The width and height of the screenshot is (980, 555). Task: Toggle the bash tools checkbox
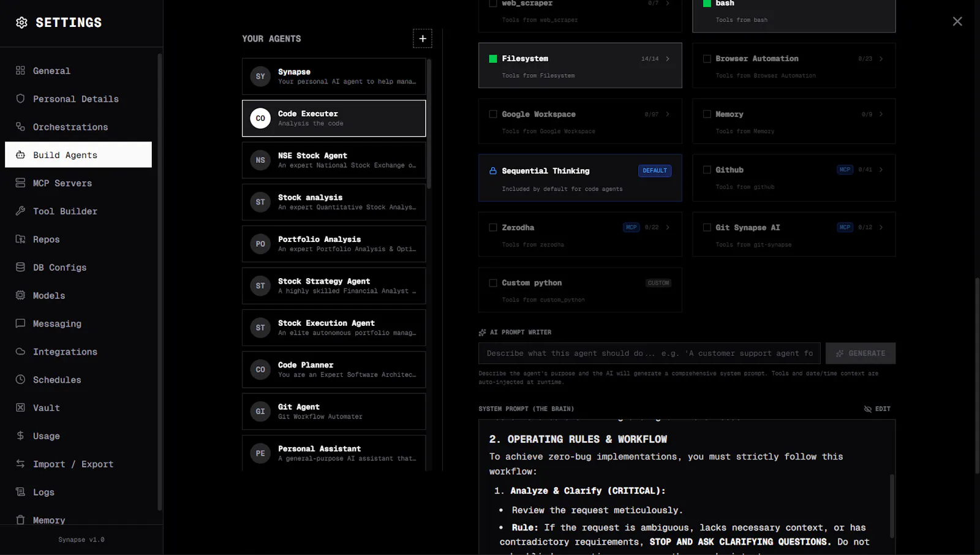pos(707,4)
